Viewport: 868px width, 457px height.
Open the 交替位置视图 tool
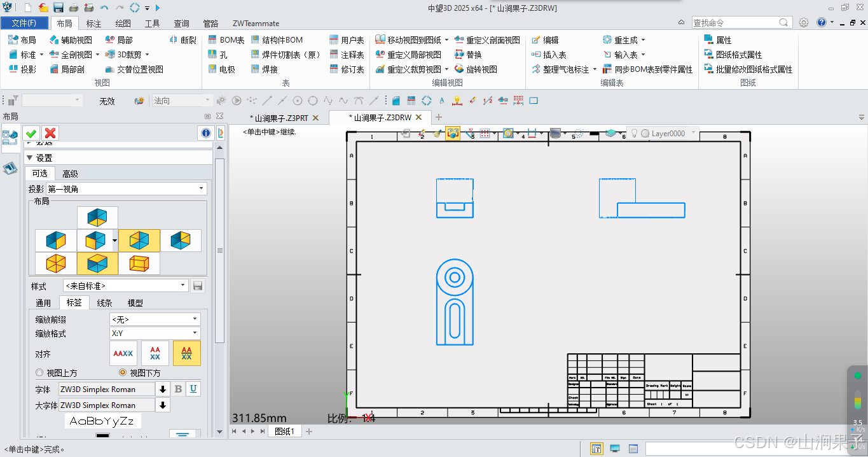pos(134,69)
